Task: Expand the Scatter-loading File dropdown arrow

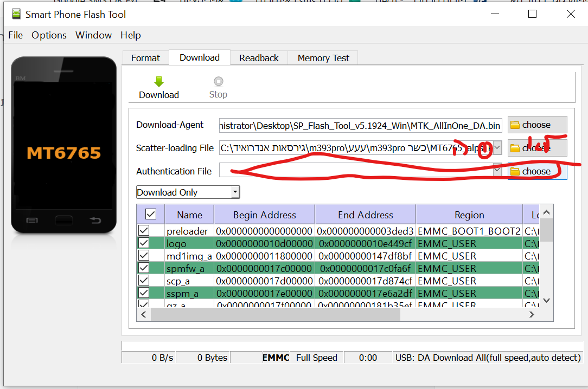Action: pos(497,148)
